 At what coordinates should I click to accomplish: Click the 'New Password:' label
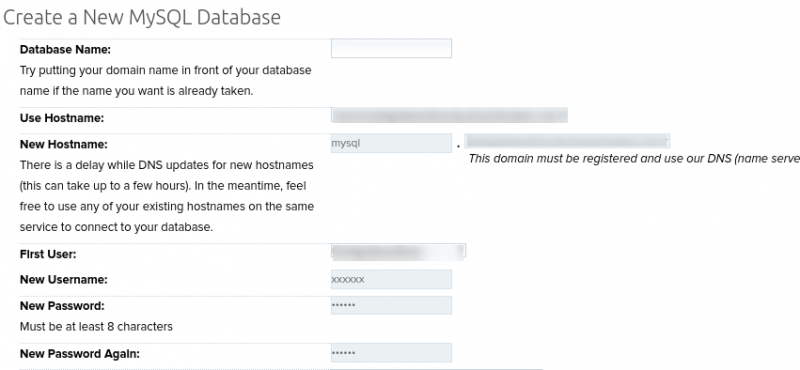(62, 306)
